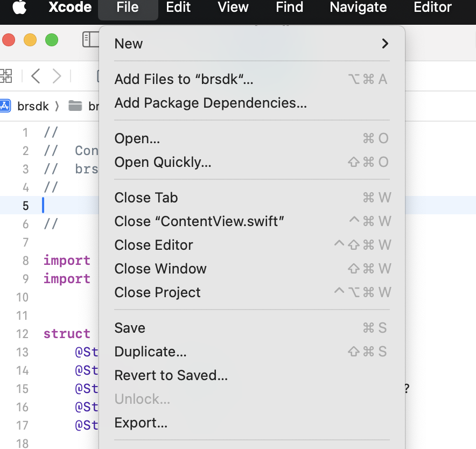Viewport: 476px width, 449px height.
Task: Choose Add Package Dependencies…
Action: click(252, 103)
